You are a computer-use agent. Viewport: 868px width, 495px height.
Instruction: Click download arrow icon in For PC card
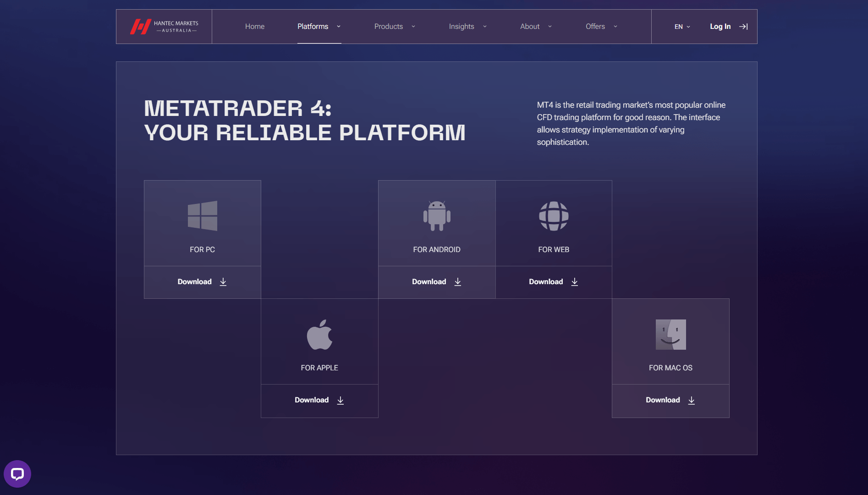[223, 282]
